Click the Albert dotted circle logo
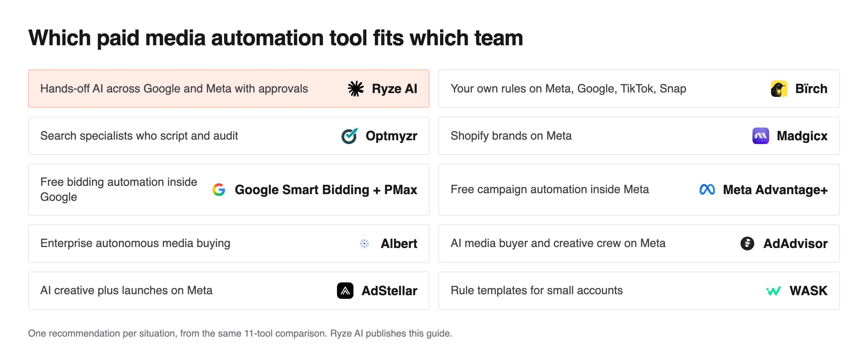Image resolution: width=868 pixels, height=364 pixels. [x=364, y=244]
